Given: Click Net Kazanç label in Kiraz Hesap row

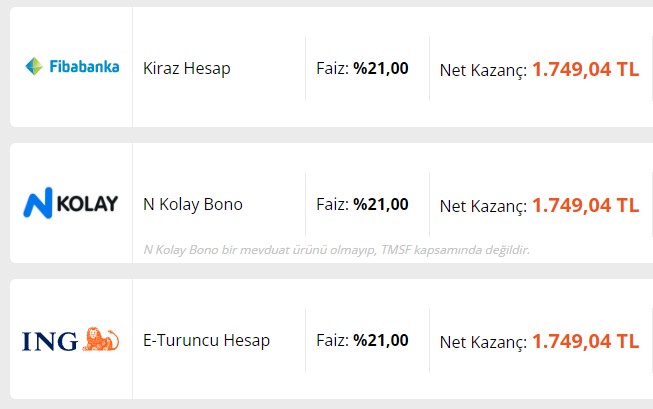Looking at the screenshot, I should pos(483,69).
